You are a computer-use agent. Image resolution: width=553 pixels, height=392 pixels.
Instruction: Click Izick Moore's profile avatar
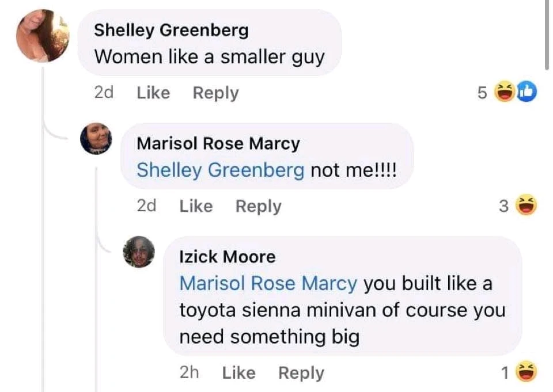pyautogui.click(x=139, y=252)
